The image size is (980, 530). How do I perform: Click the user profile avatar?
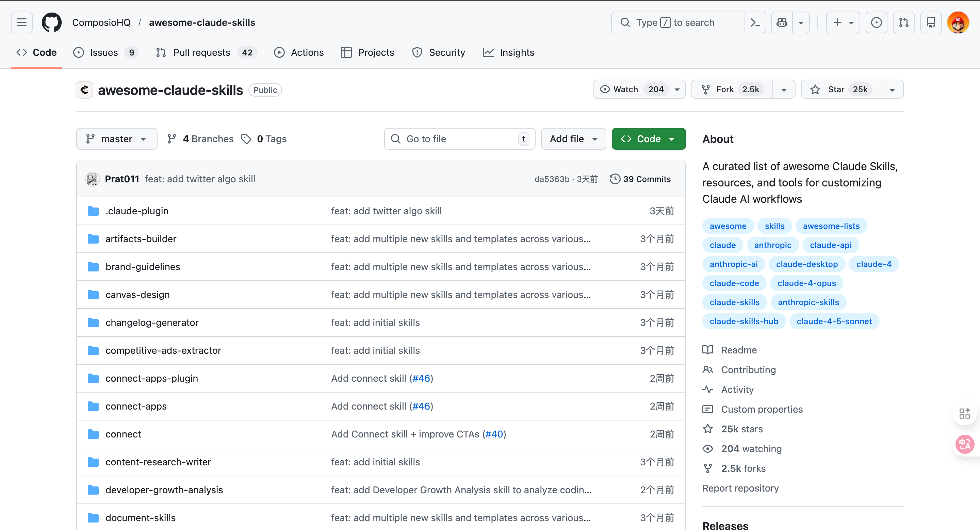pos(958,22)
